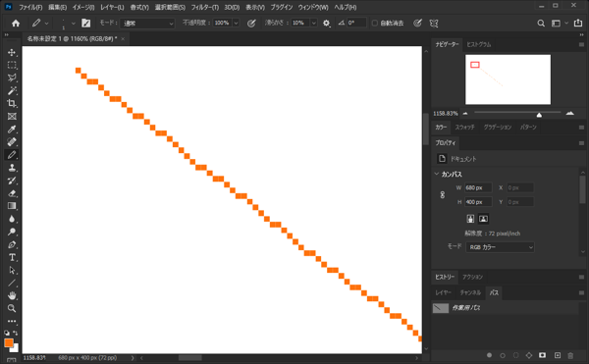589x364 pixels.
Task: Select the Dodge tool
Action: tap(12, 232)
